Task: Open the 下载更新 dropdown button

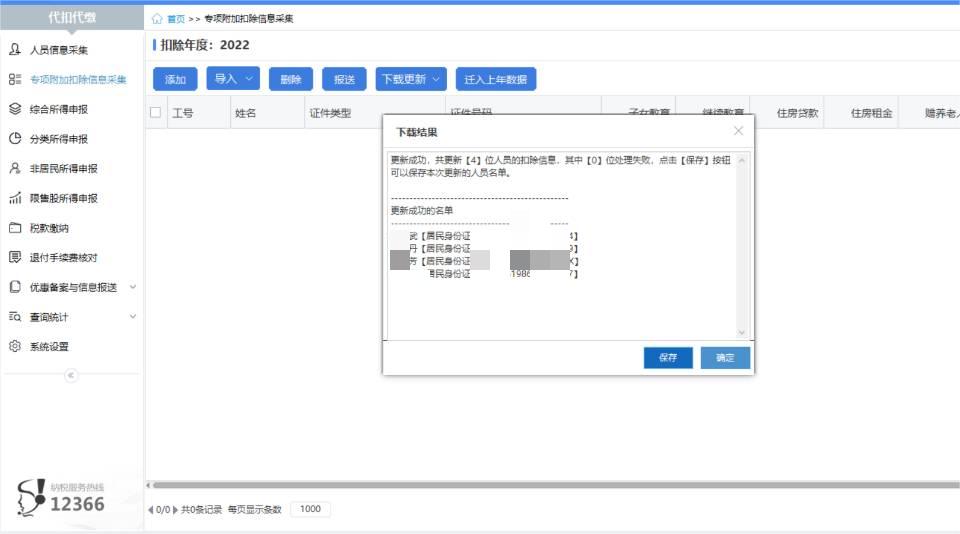Action: pos(411,79)
